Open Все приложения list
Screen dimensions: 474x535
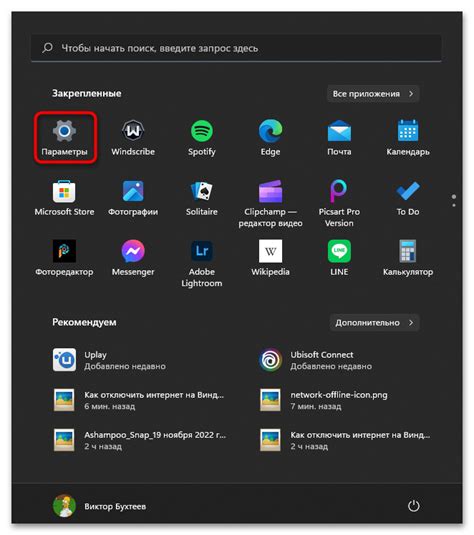373,93
